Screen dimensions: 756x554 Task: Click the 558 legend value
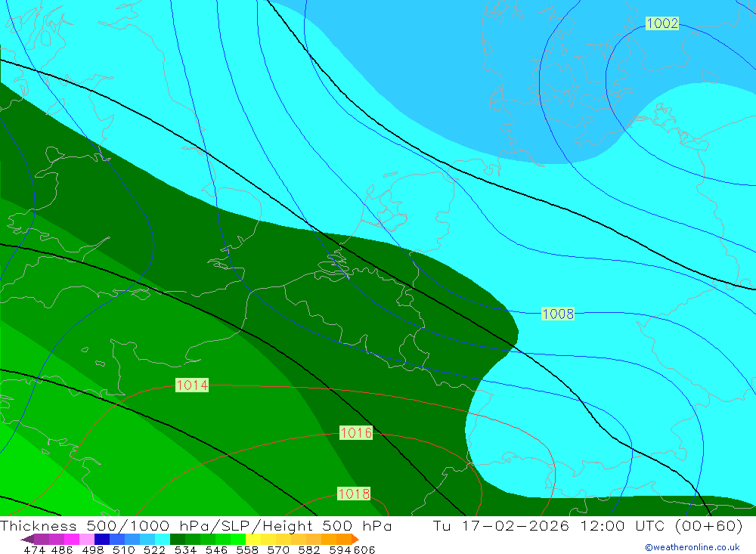coord(247,549)
